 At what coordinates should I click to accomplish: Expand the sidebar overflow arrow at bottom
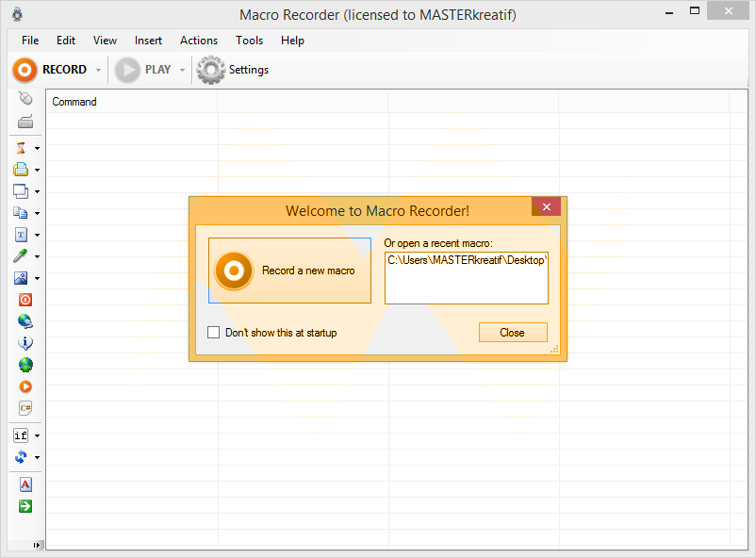click(37, 546)
